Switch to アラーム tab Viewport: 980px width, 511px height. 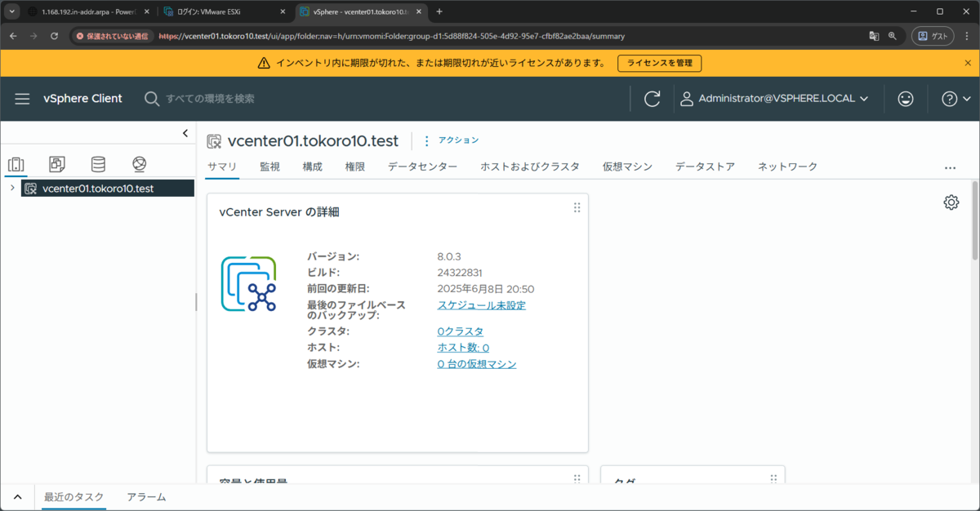pos(146,497)
